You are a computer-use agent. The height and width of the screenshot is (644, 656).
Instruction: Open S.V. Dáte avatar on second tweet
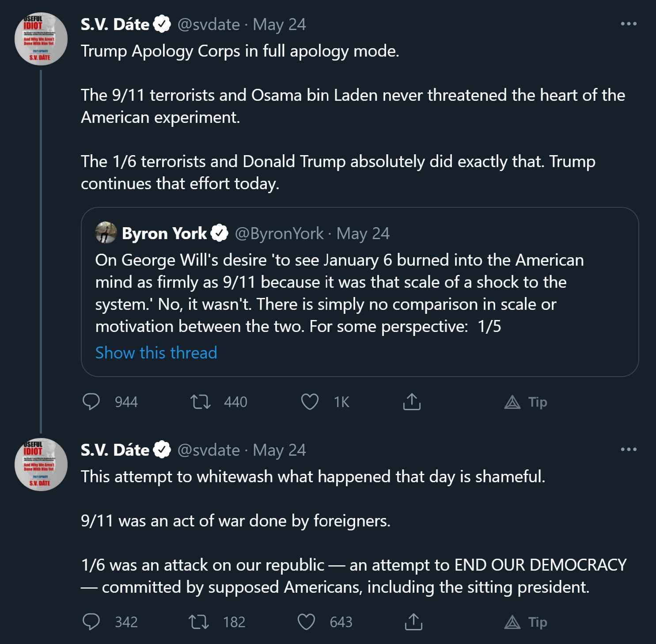[x=41, y=465]
